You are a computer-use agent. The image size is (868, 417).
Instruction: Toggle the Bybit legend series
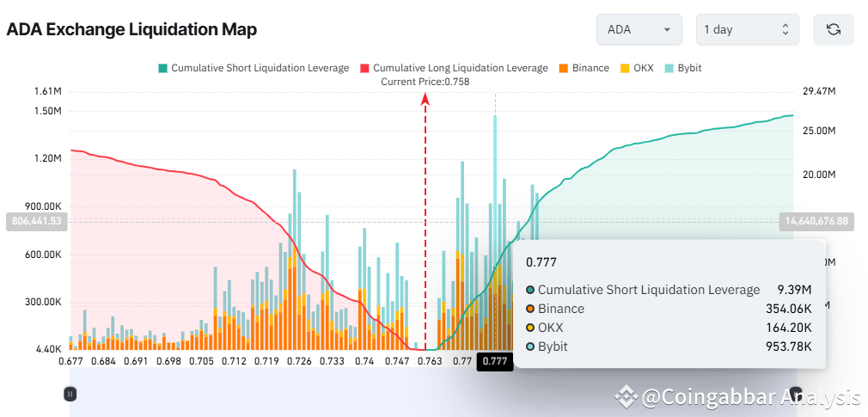pos(683,68)
